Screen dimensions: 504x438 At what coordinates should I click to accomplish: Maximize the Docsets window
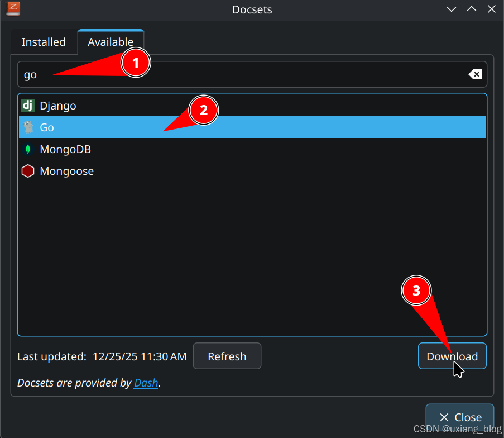coord(472,9)
